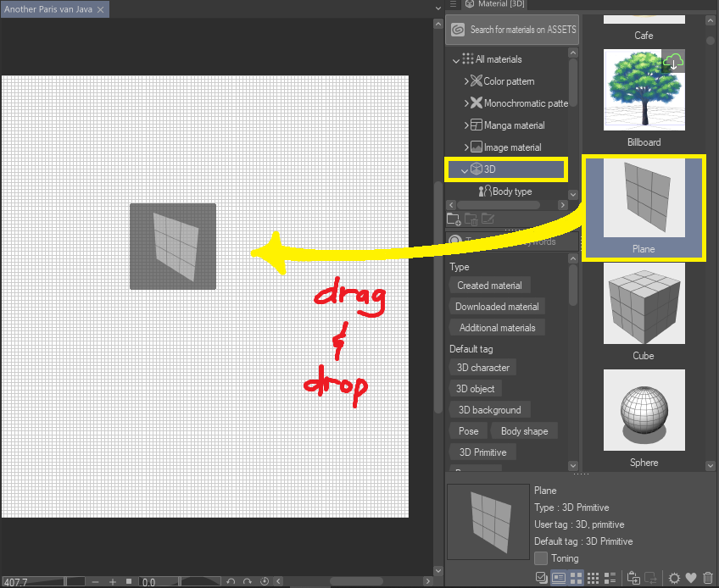719x588 pixels.
Task: Select the Sphere material thumbnail
Action: [x=643, y=410]
